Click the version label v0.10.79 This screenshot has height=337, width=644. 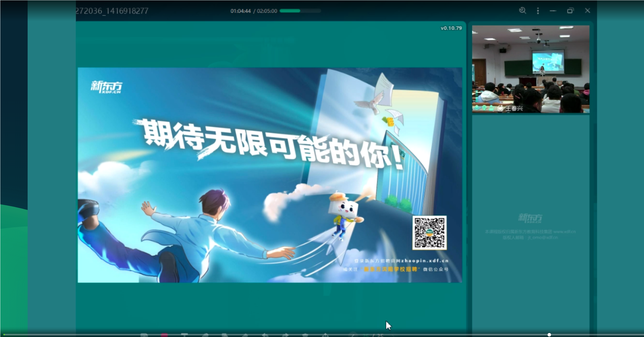click(451, 28)
